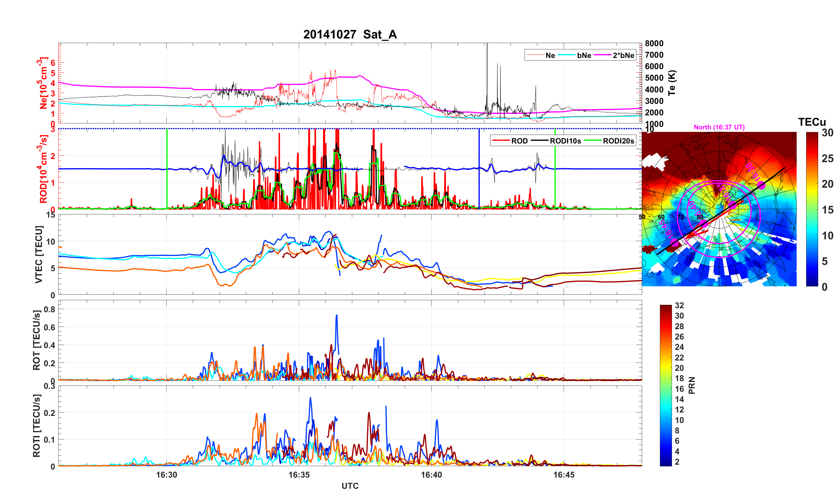Click the 16:40 tick on UTC axis

(431, 474)
